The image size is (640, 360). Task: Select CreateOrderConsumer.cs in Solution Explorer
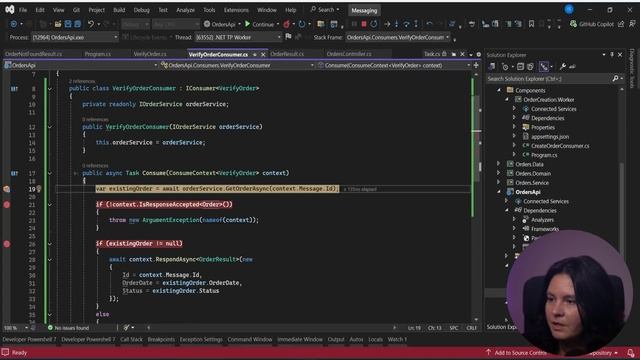560,146
